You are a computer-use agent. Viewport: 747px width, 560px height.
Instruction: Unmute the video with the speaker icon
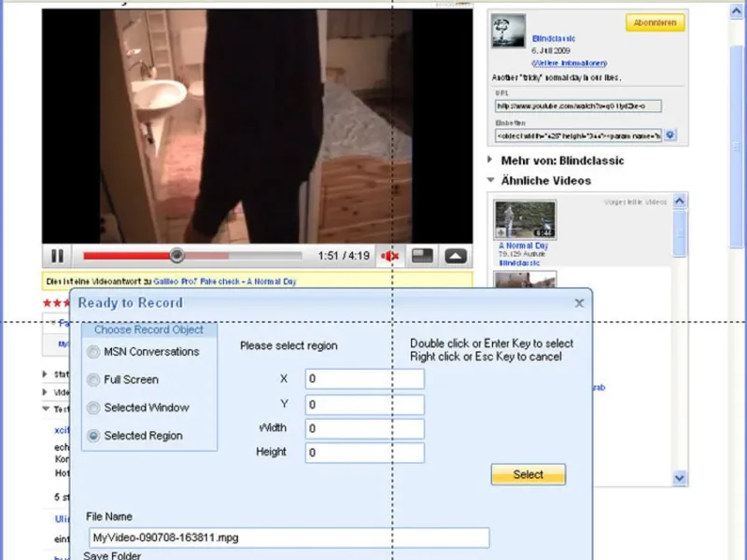click(x=390, y=256)
